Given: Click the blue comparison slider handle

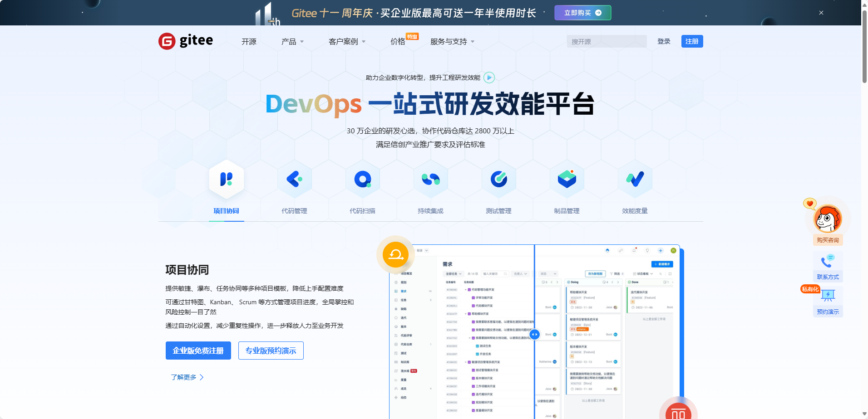Looking at the screenshot, I should point(535,334).
